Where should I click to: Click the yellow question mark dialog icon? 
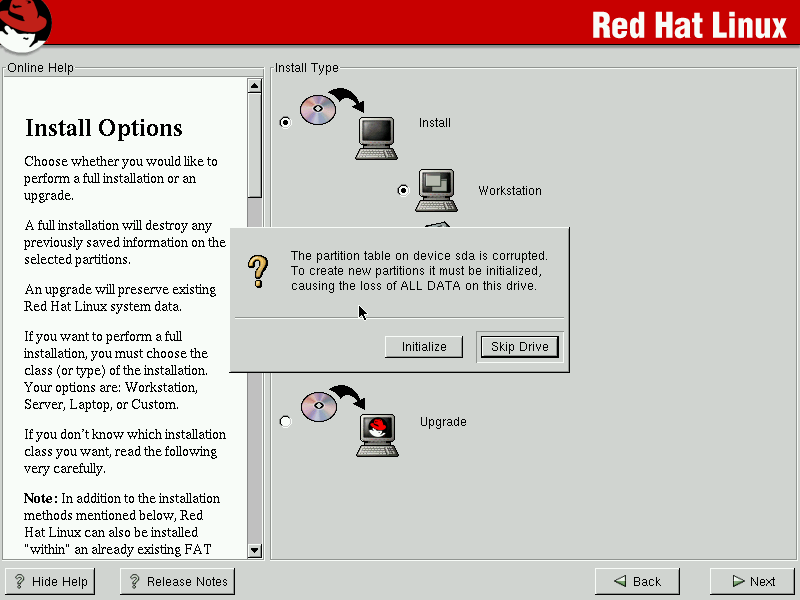(258, 271)
